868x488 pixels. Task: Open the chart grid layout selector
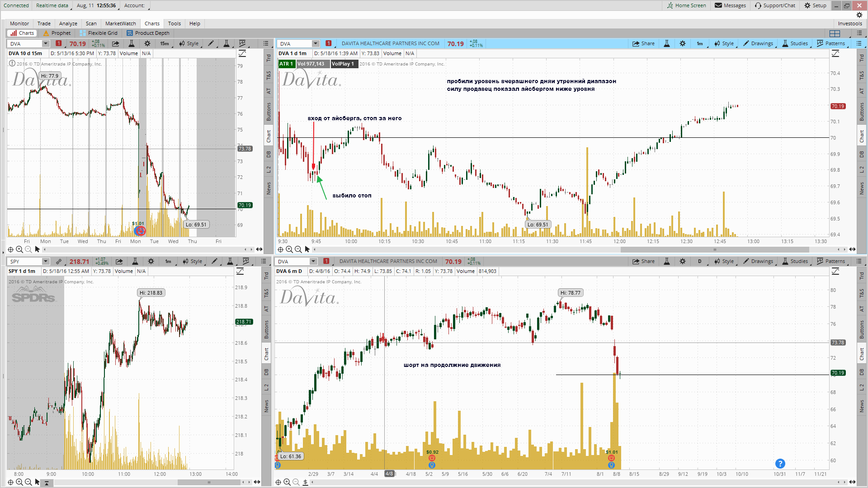pos(835,33)
